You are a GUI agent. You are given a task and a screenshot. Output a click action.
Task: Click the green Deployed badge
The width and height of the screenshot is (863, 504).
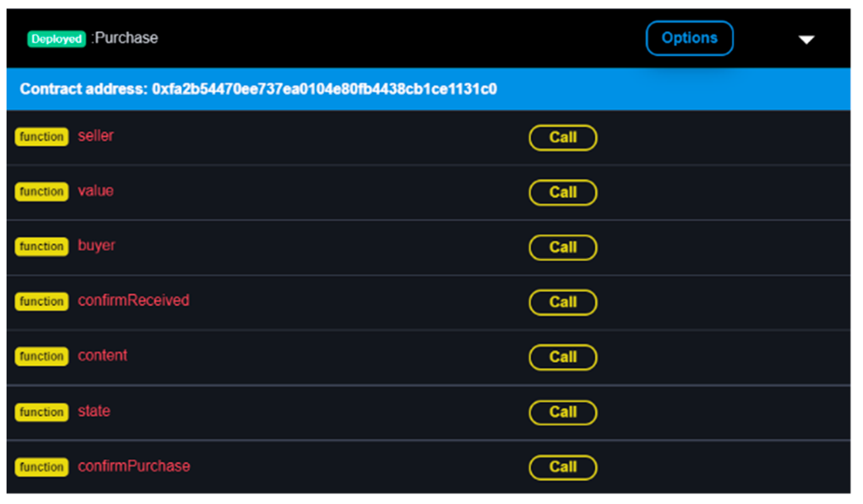[56, 39]
